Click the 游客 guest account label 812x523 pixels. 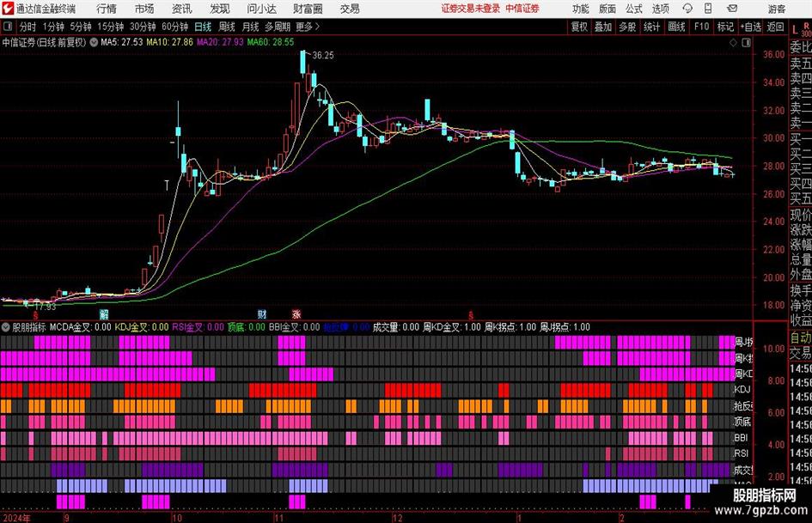(777, 9)
